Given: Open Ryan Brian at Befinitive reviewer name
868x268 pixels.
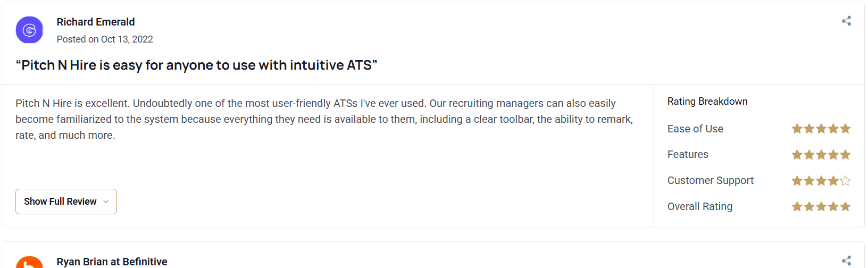Looking at the screenshot, I should pyautogui.click(x=112, y=262).
